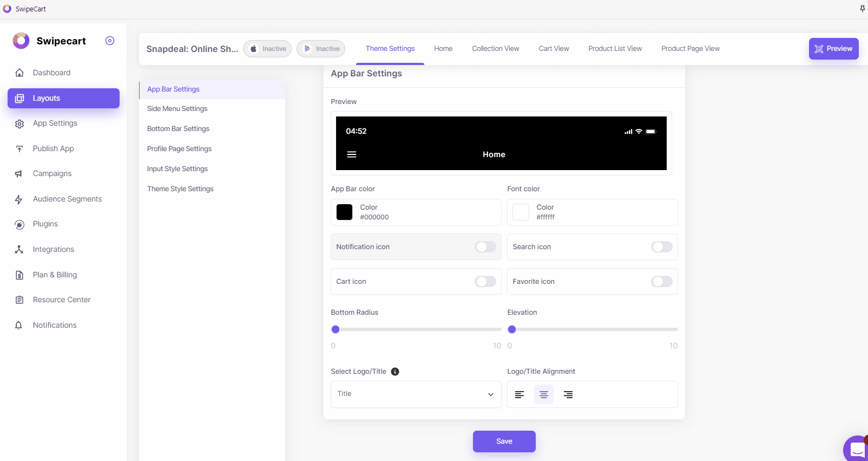This screenshot has width=868, height=461.
Task: Click the black App Bar color swatch
Action: tap(345, 212)
